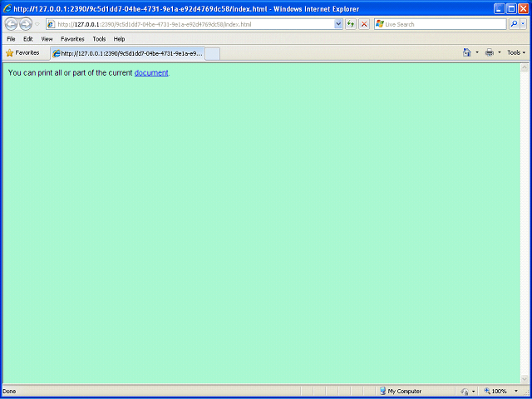Screen dimensions: 532x399
Task: Open the Favorites menu in menu bar
Action: (x=72, y=39)
